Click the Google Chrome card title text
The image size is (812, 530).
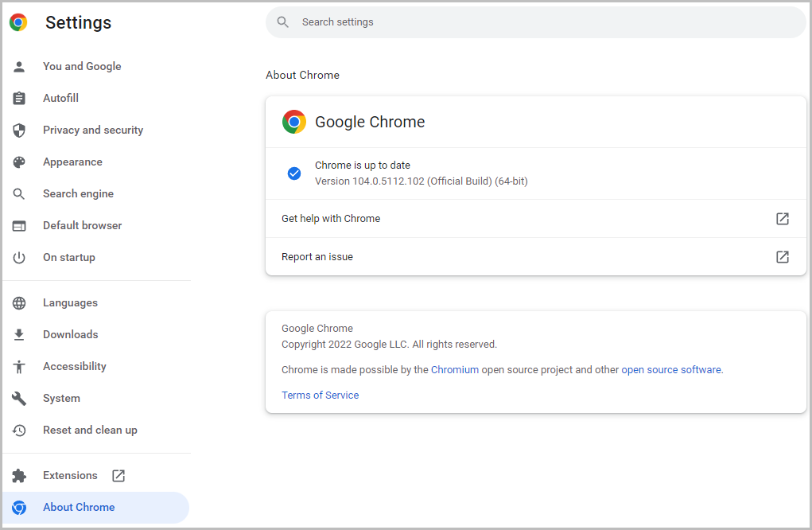(x=370, y=122)
